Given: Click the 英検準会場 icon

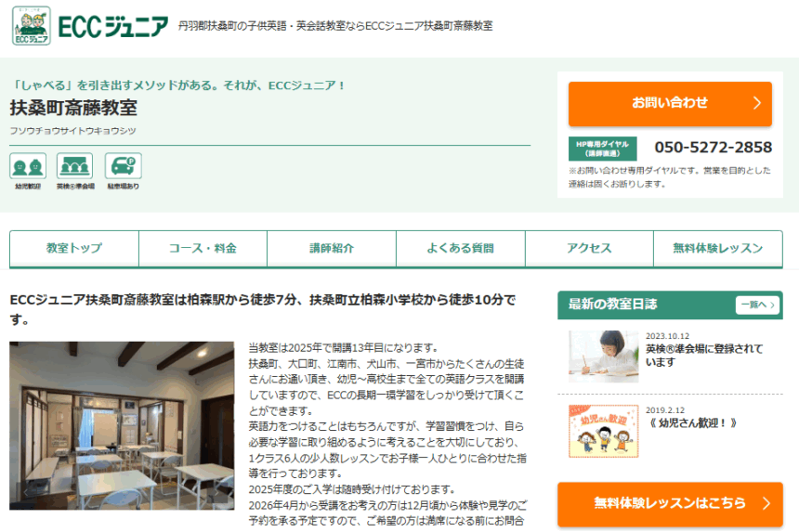Looking at the screenshot, I should coord(74,167).
